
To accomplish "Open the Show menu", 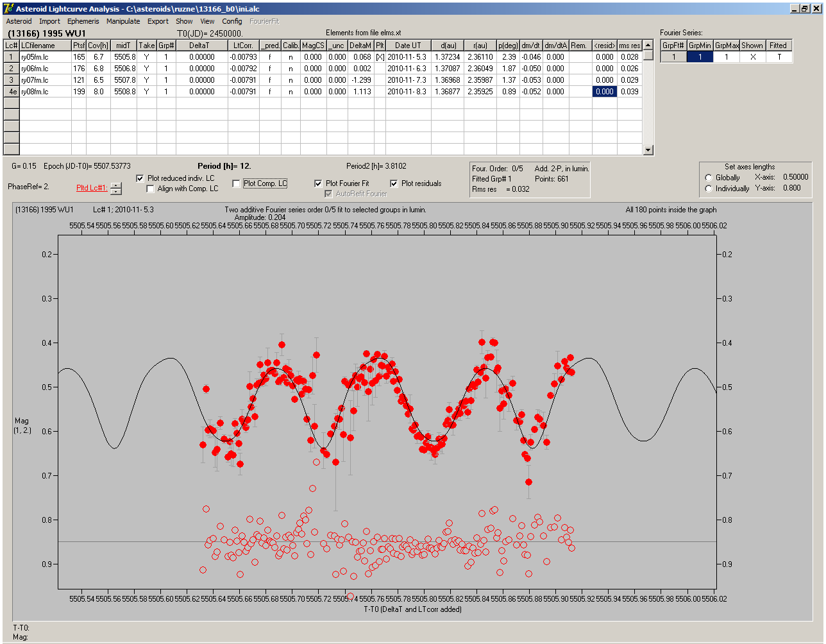I will tap(184, 21).
